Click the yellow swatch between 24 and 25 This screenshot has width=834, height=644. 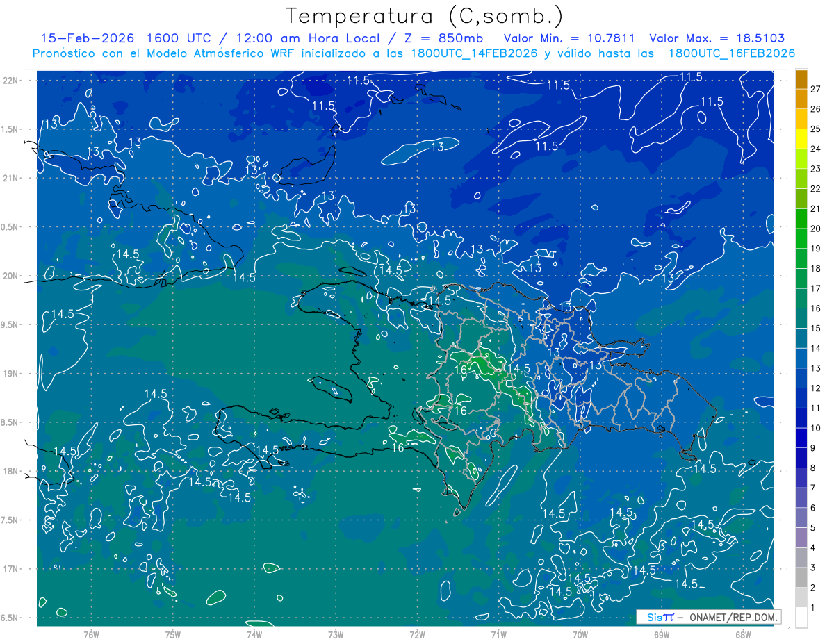coord(801,139)
